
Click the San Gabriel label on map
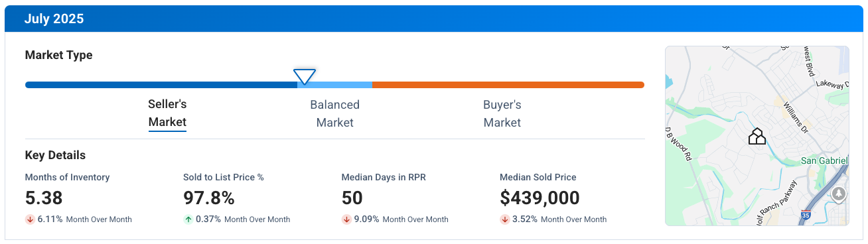pyautogui.click(x=824, y=161)
